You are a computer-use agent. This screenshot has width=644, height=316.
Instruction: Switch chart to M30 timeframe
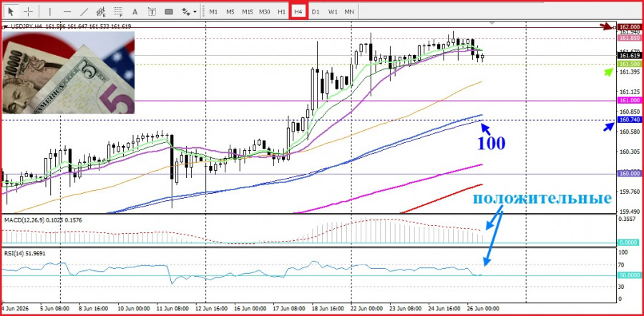[x=265, y=12]
